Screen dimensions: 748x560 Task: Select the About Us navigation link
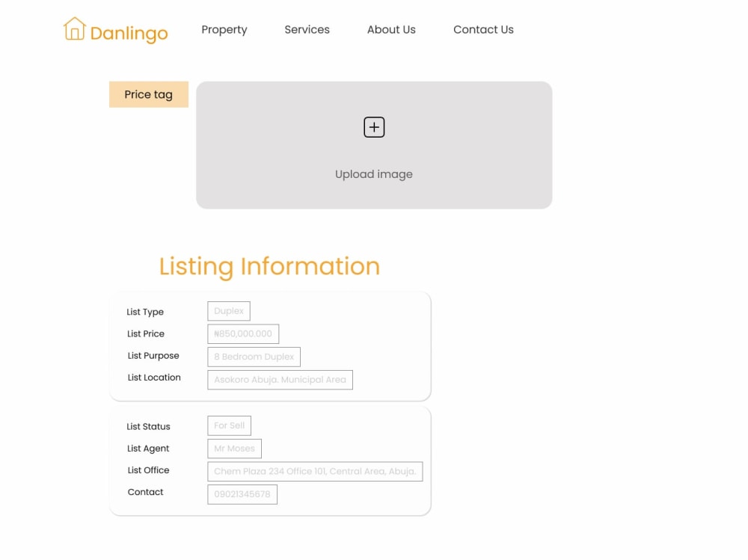(x=391, y=29)
